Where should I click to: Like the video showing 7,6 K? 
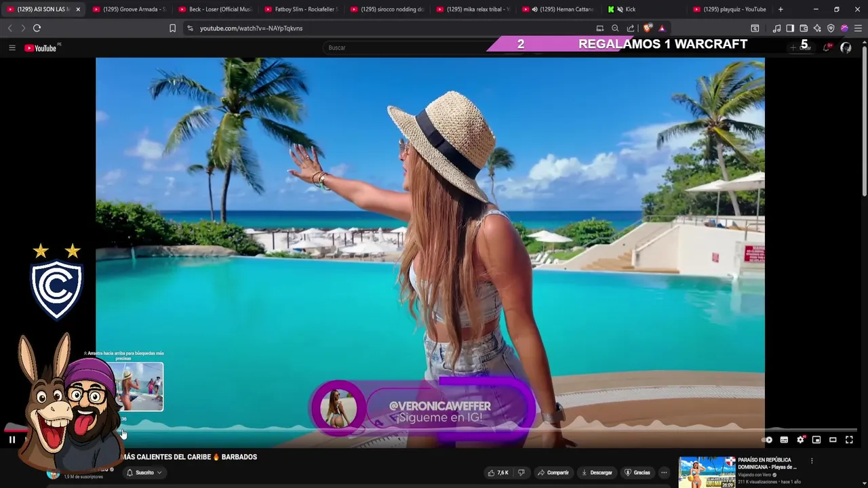coord(498,472)
